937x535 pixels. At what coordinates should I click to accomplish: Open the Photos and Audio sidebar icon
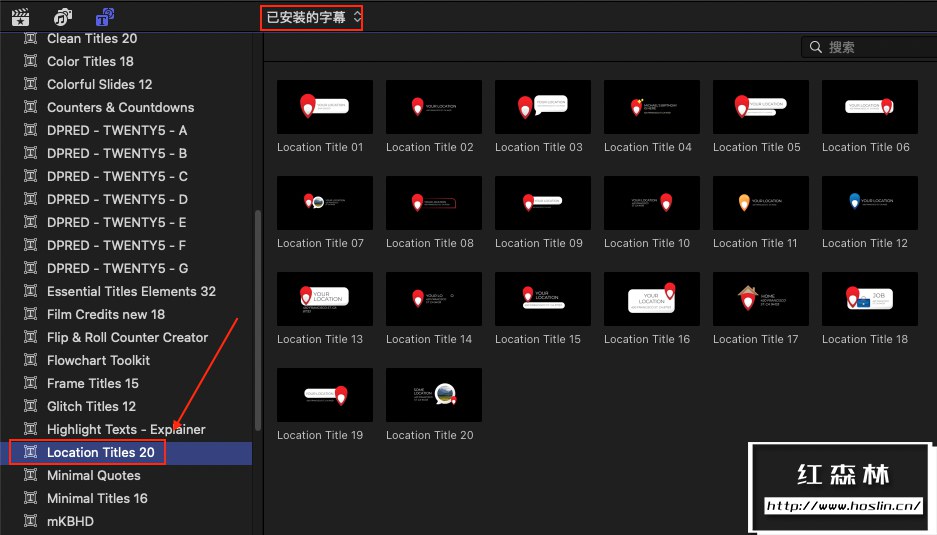click(x=62, y=17)
